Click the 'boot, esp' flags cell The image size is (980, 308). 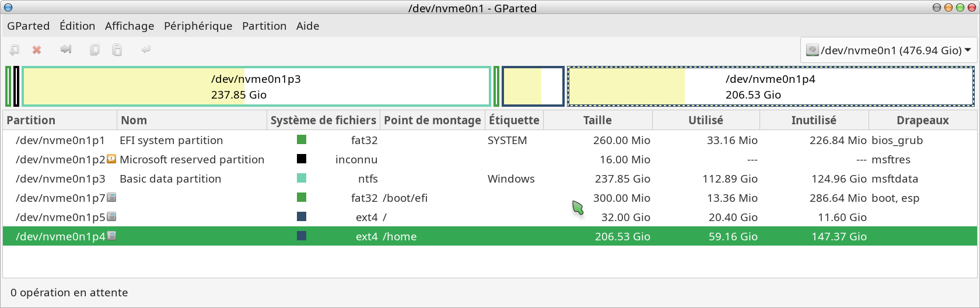pos(895,198)
